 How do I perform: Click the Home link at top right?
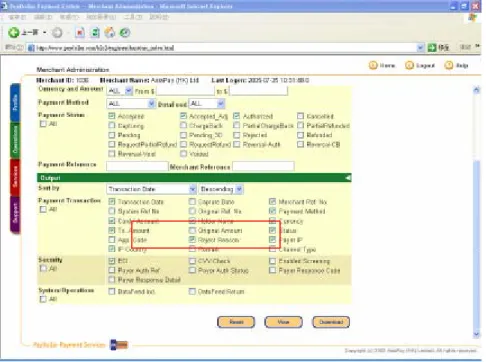coord(387,65)
